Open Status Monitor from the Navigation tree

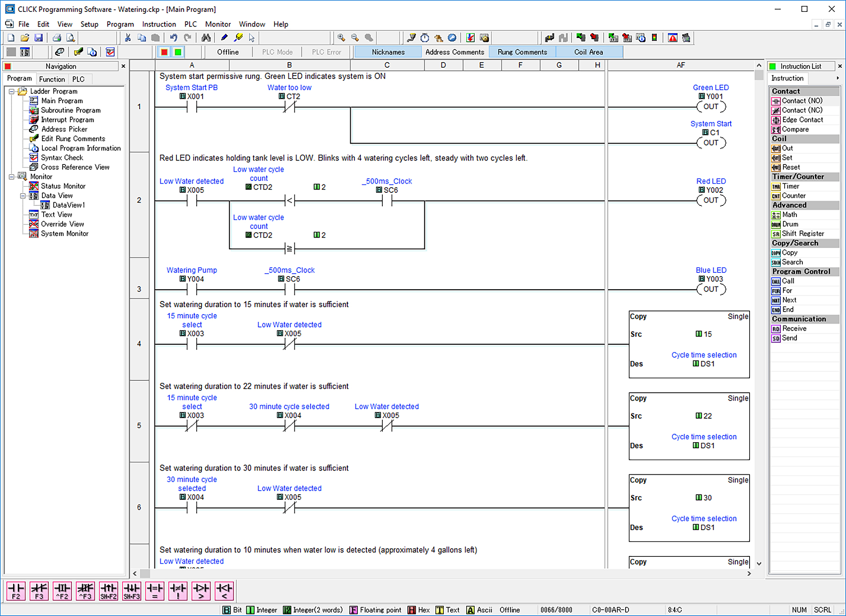tap(63, 186)
